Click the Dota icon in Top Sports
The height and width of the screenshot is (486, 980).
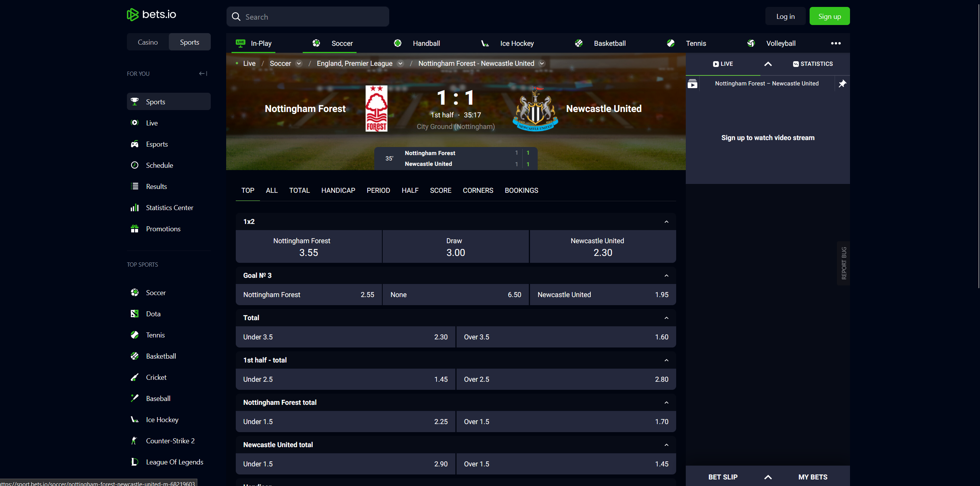(135, 314)
